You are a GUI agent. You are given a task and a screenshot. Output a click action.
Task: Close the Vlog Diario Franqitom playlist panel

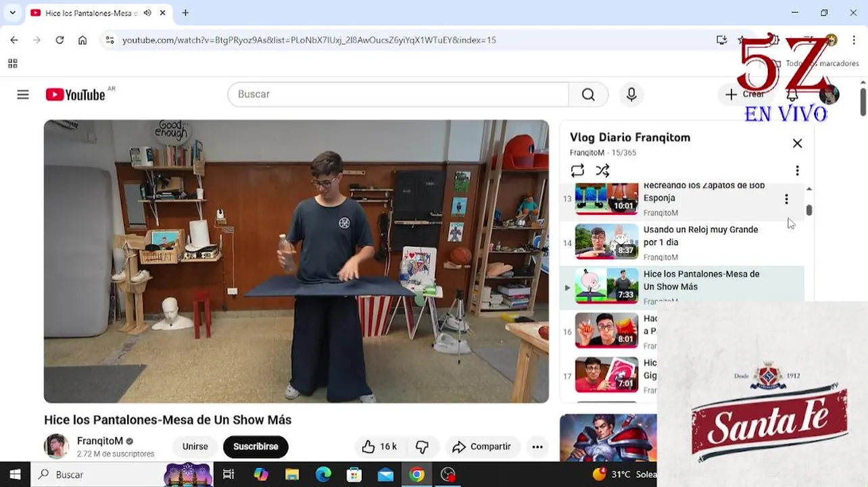(797, 143)
